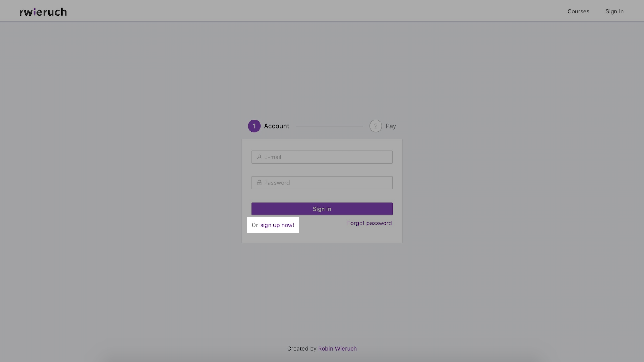
Task: Click the 'Account' step label
Action: tap(276, 126)
